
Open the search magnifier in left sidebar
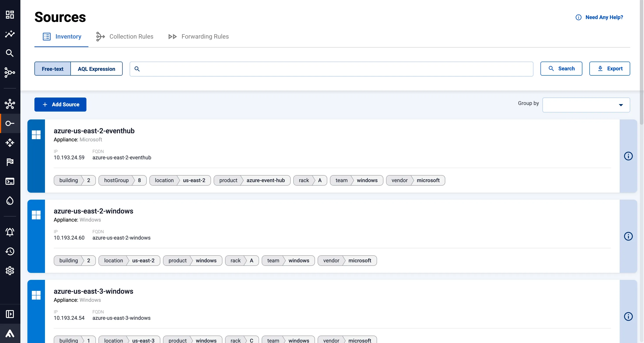point(10,53)
